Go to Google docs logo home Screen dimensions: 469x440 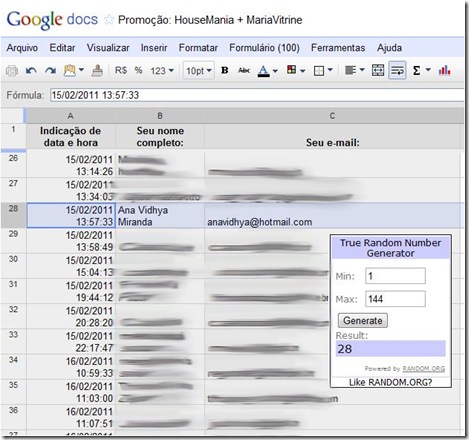(x=52, y=20)
